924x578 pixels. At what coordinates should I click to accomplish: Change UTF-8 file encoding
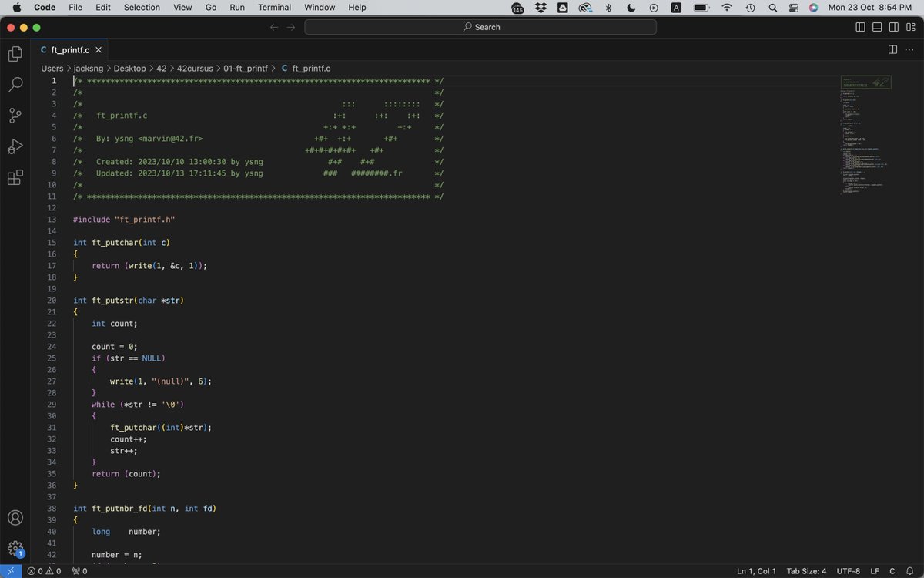(849, 571)
